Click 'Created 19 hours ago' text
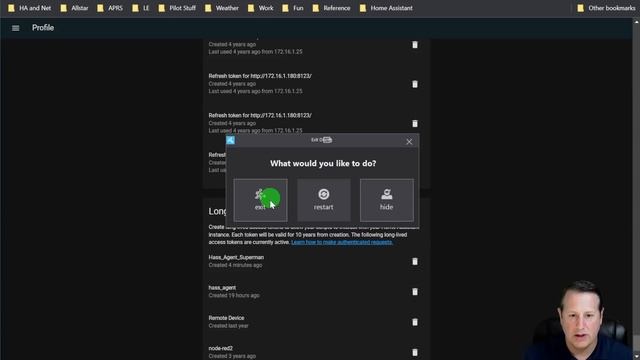The height and width of the screenshot is (360, 640). (234, 296)
